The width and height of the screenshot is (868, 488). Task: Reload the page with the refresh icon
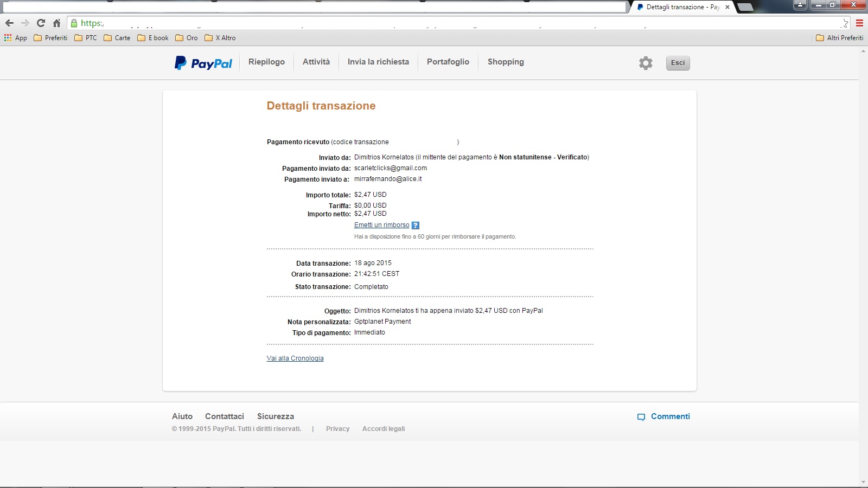tap(41, 23)
